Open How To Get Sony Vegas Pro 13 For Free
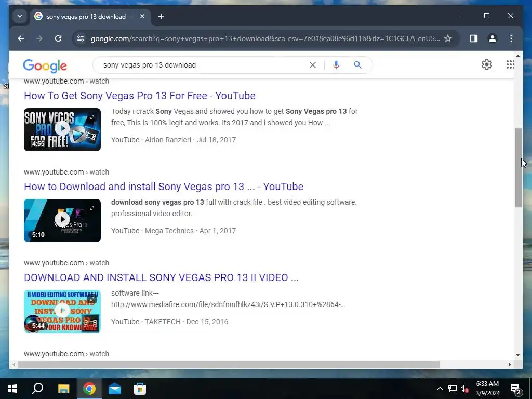Screen dimensions: 532x399 pyautogui.click(x=139, y=96)
